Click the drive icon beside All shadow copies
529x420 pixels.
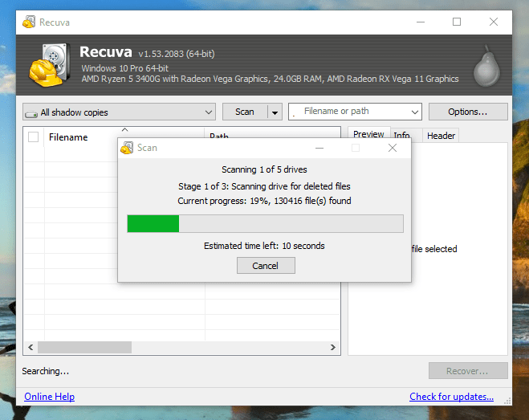(31, 114)
